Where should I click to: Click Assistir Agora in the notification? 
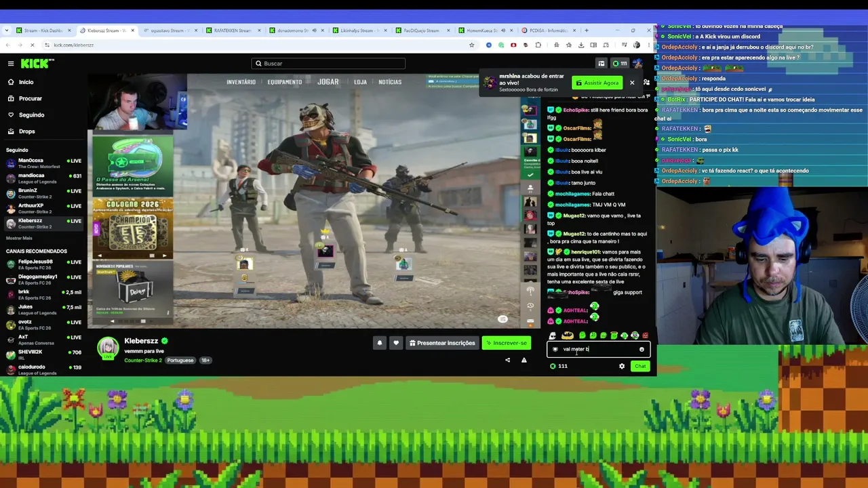coord(597,83)
